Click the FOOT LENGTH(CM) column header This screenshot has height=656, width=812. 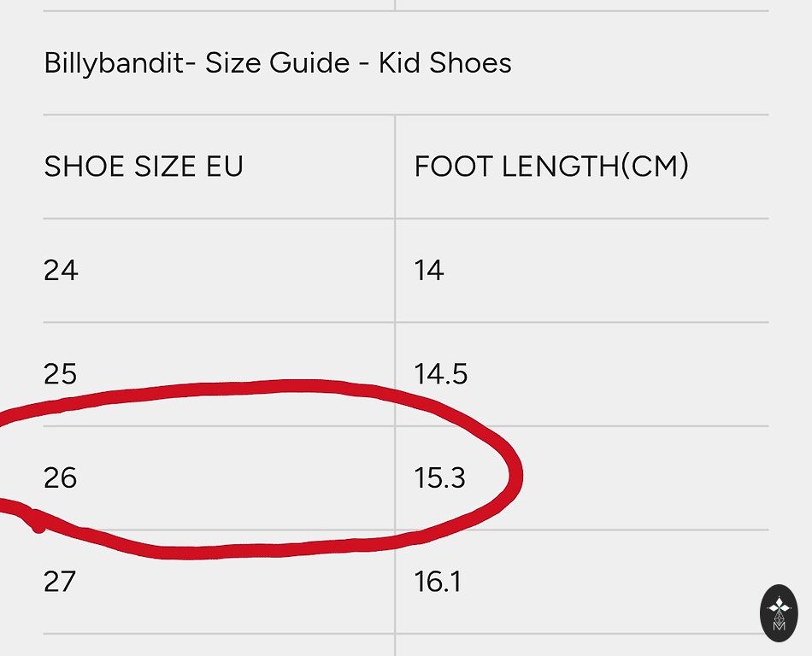tap(551, 166)
